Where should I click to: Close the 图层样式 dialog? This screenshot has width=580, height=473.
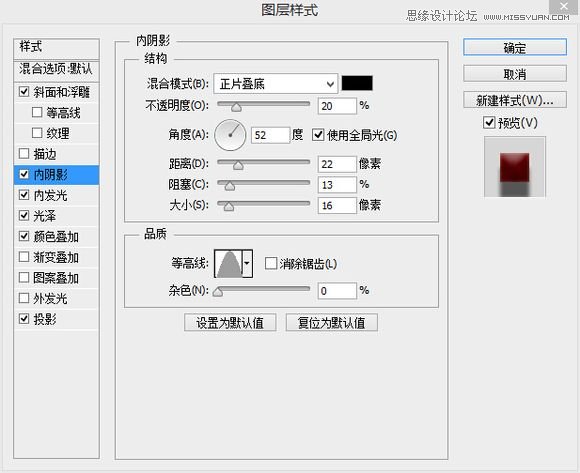[x=564, y=6]
